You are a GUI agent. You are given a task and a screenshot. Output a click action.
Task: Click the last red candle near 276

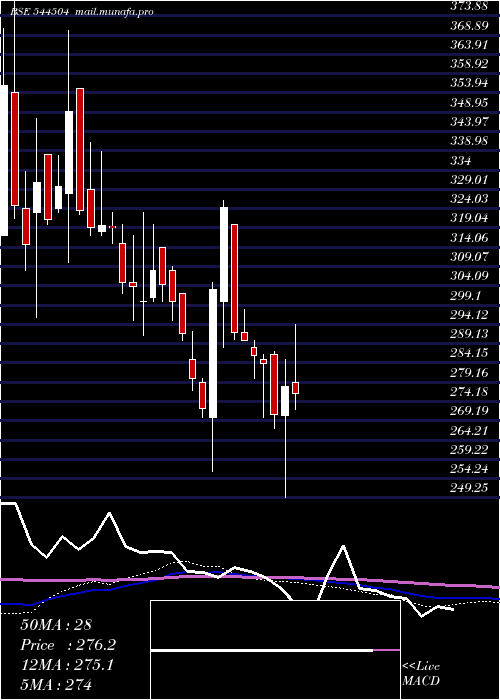point(296,388)
